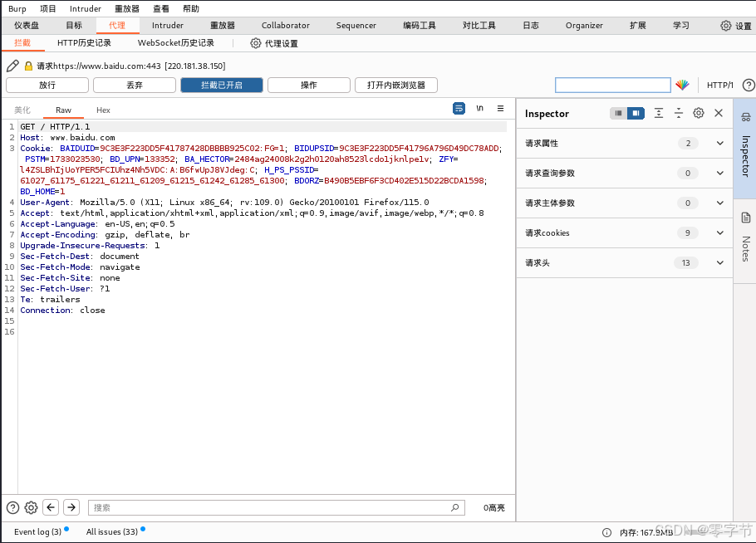The image size is (756, 543).
Task: Click the 丢弃 drop button
Action: [135, 86]
